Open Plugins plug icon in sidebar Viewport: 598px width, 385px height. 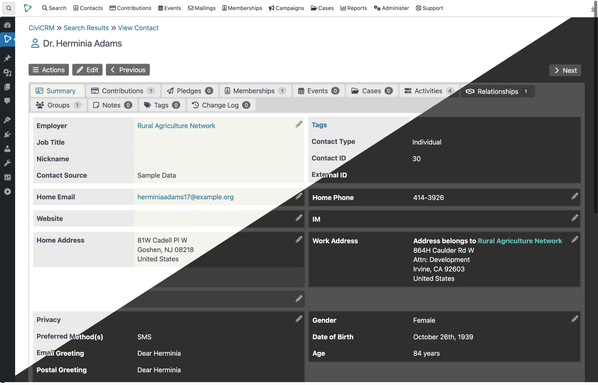(x=7, y=134)
